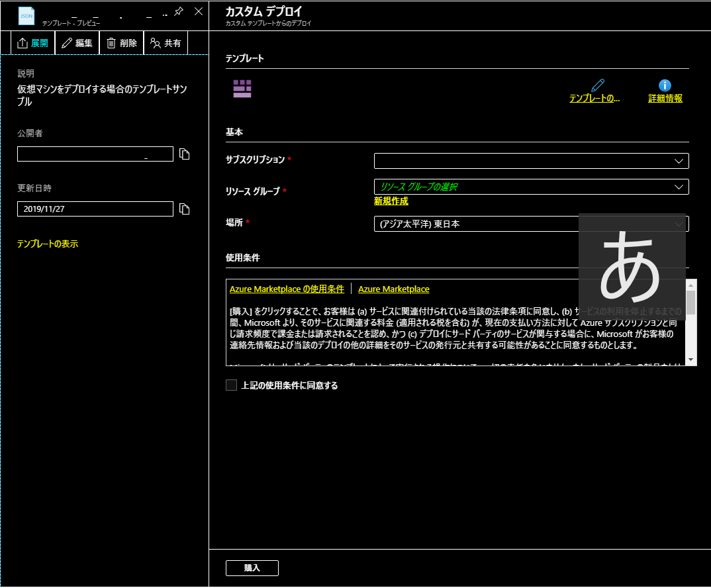Click the 新規作成 link
Screen dimensions: 711x588
[x=391, y=201]
